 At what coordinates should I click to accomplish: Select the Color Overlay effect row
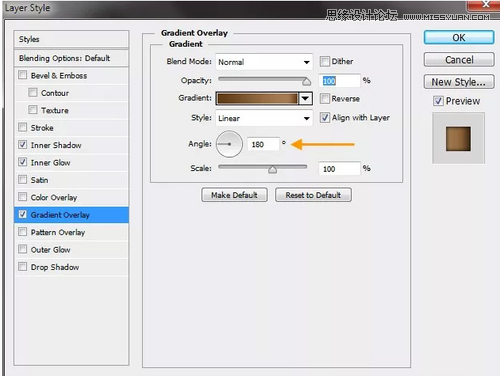[71, 197]
